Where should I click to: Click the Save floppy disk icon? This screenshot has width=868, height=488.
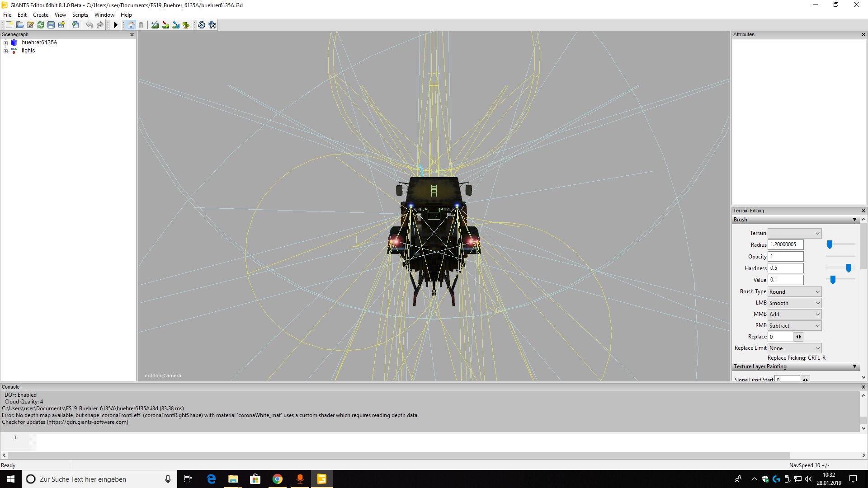click(x=51, y=25)
